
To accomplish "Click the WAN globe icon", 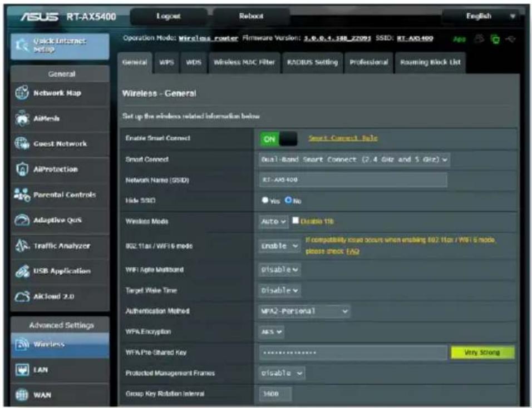I will [22, 395].
